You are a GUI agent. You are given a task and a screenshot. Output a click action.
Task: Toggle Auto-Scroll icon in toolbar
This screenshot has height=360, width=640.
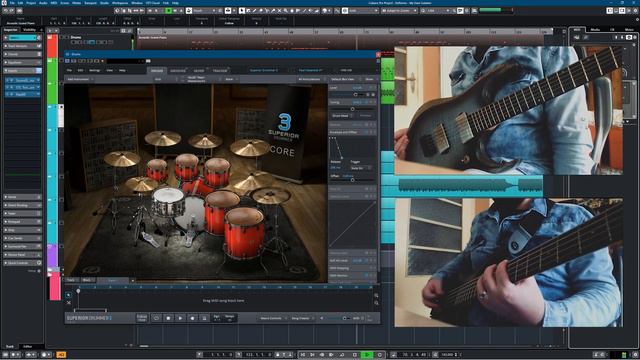tap(228, 11)
